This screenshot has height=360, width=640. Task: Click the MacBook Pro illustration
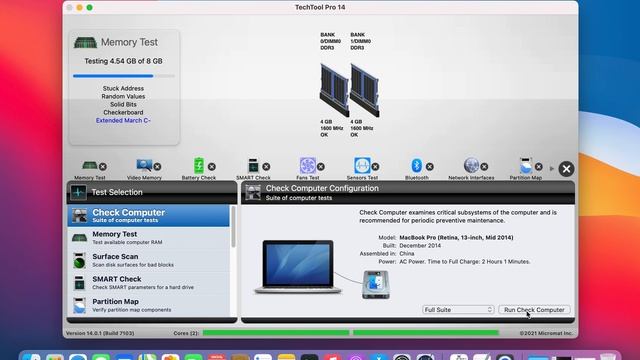[298, 267]
